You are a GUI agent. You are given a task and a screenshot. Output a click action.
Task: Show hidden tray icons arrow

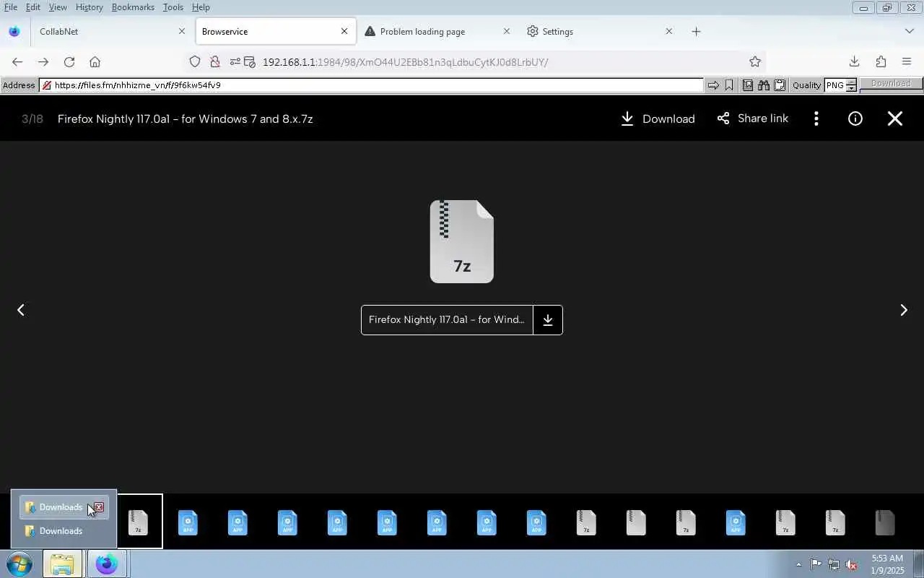[x=798, y=564]
